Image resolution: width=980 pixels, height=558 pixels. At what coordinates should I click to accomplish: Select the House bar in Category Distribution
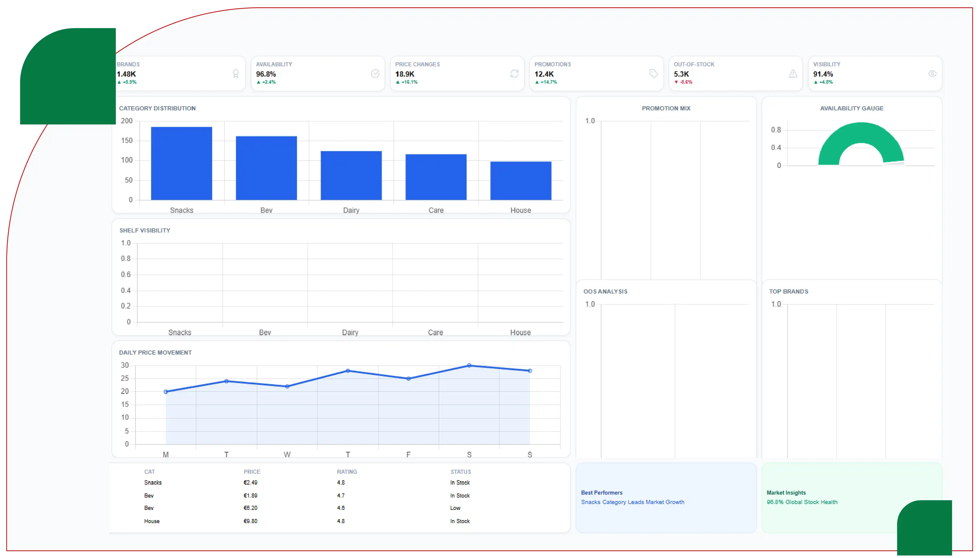pyautogui.click(x=521, y=181)
